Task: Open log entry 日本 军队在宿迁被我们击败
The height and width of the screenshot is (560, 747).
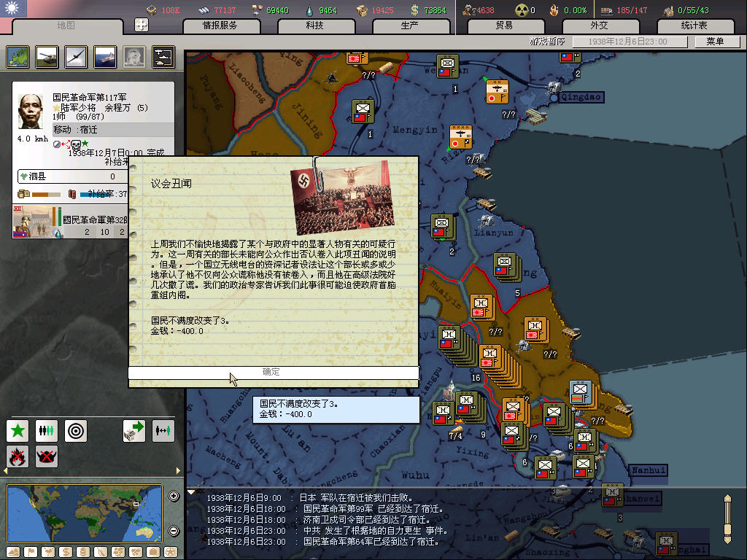Action: tap(356, 497)
